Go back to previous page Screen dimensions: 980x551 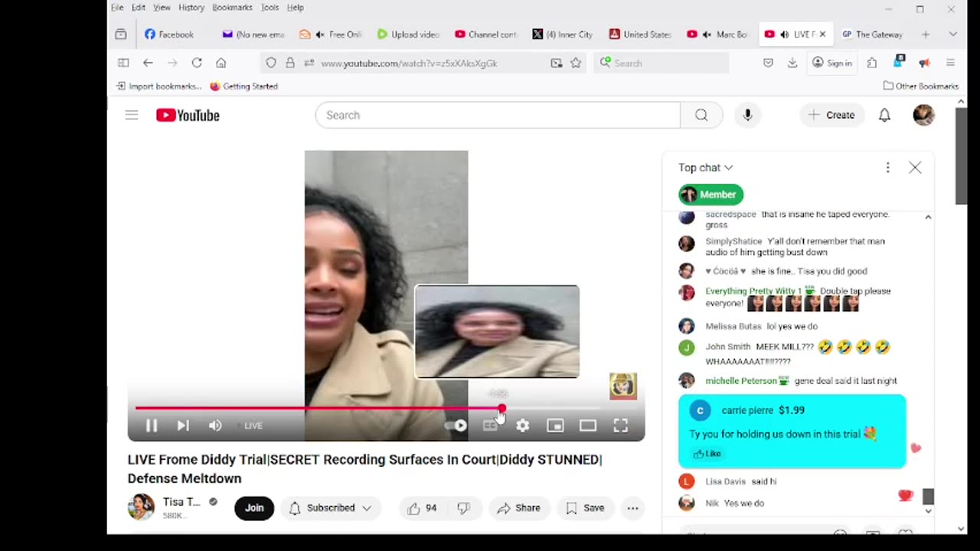pos(148,63)
